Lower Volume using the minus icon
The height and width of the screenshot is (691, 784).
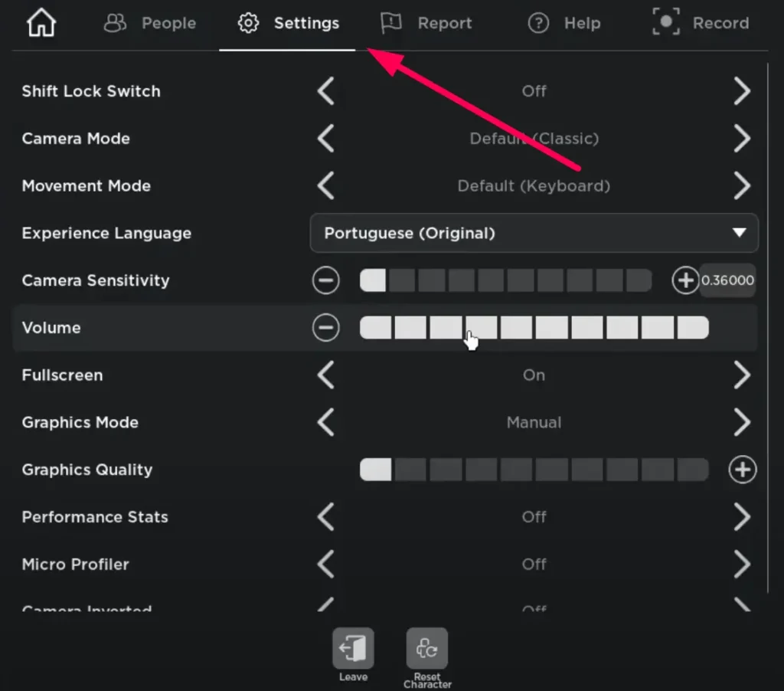point(325,329)
